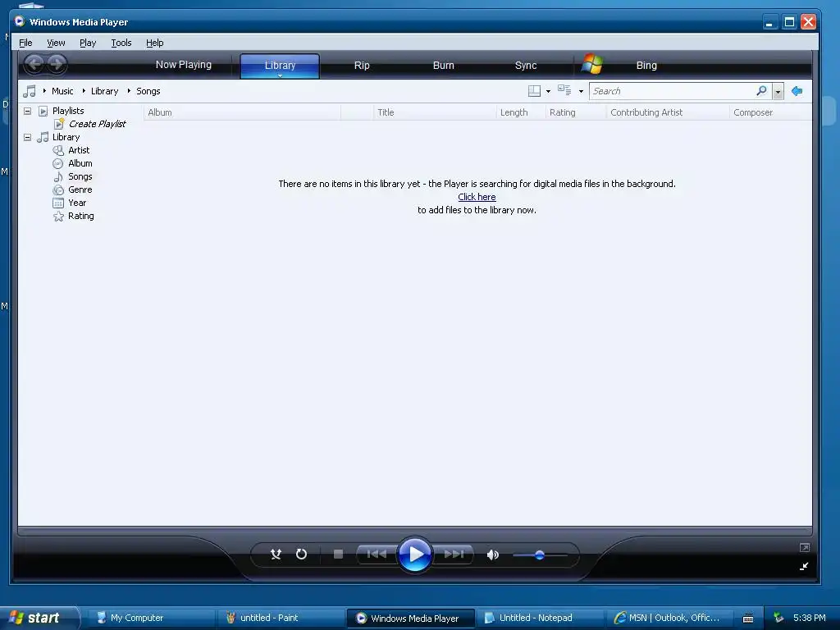Image resolution: width=840 pixels, height=630 pixels.
Task: Click the Previous track button
Action: tap(377, 554)
